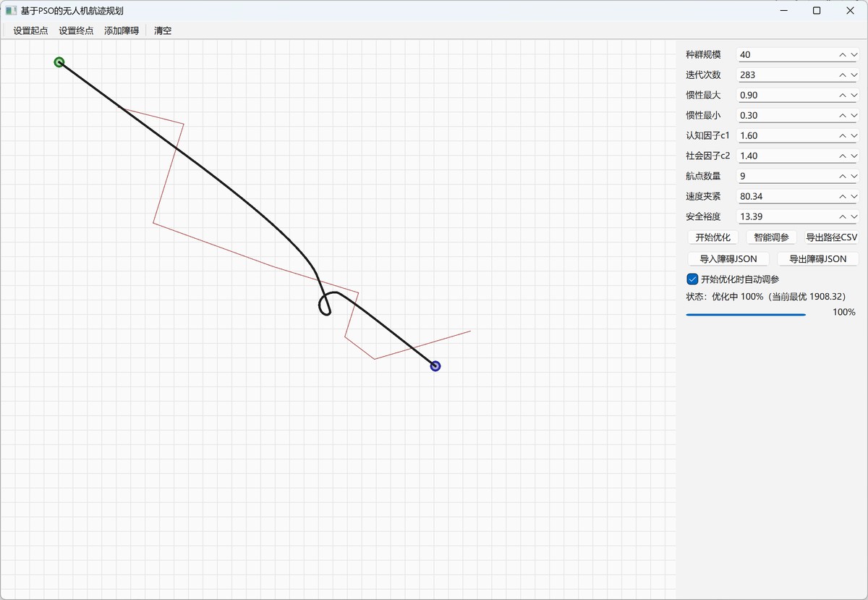Toggle 开始优化时自动调参 checkbox
The width and height of the screenshot is (868, 600).
[x=692, y=279]
